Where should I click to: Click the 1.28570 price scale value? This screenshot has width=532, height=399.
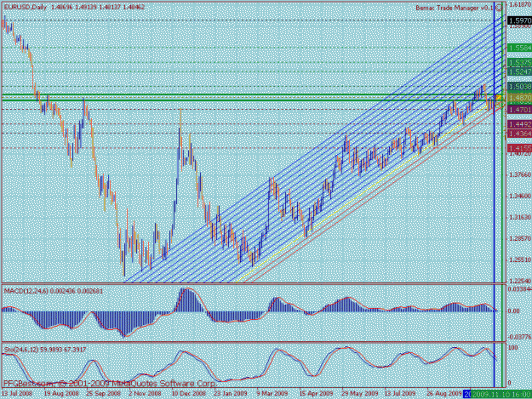tap(520, 239)
